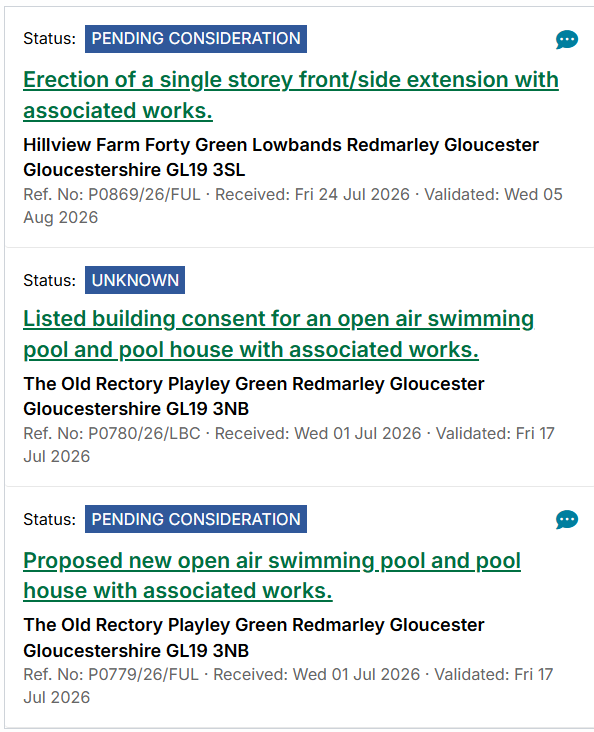This screenshot has height=732, width=594.
Task: Select the Hillview Farm Forty Green address text
Action: pos(281,157)
